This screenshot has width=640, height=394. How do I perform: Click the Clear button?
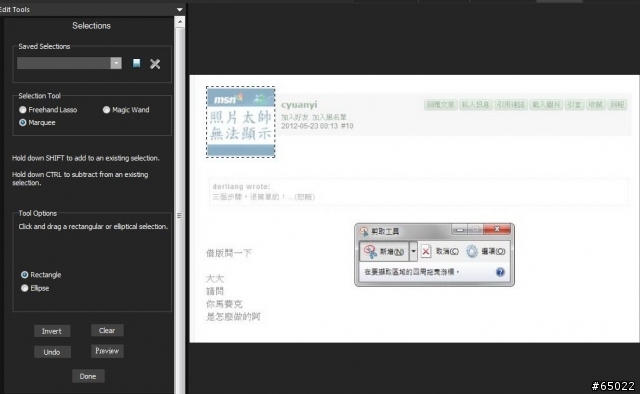[x=107, y=330]
